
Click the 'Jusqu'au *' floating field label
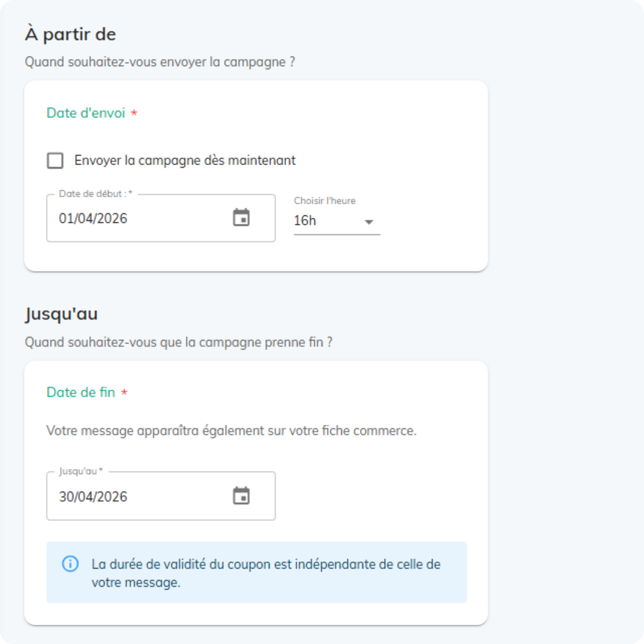click(81, 471)
